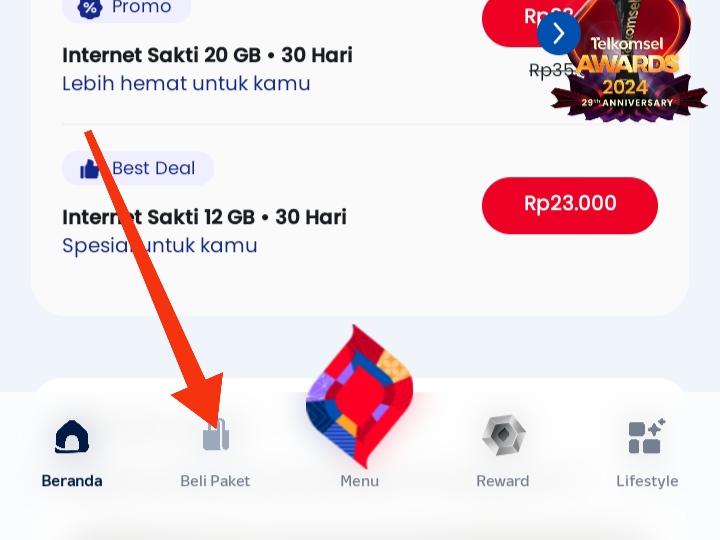Image resolution: width=720 pixels, height=540 pixels.
Task: Tap the thumbs-up Best Deal icon
Action: [90, 169]
